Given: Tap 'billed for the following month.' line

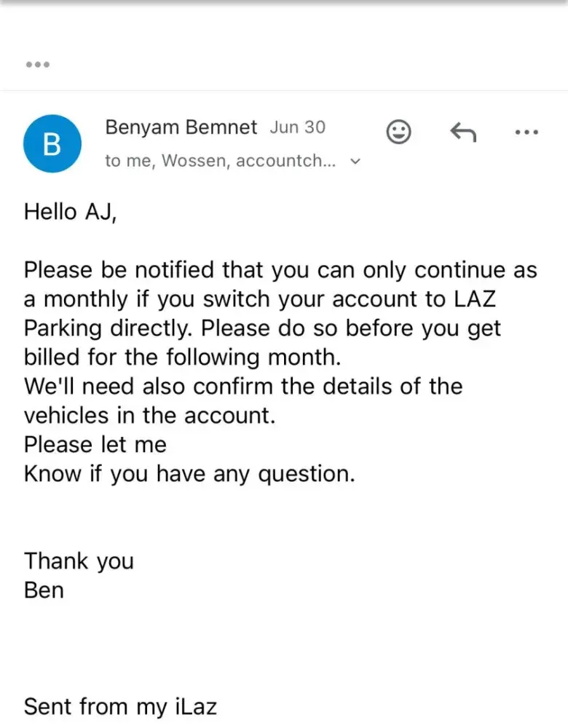Looking at the screenshot, I should [x=183, y=357].
